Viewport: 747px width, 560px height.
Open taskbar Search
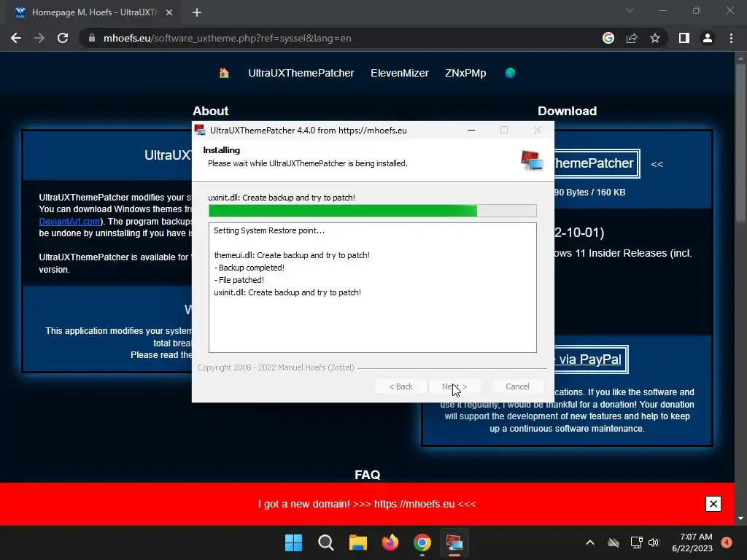[326, 542]
